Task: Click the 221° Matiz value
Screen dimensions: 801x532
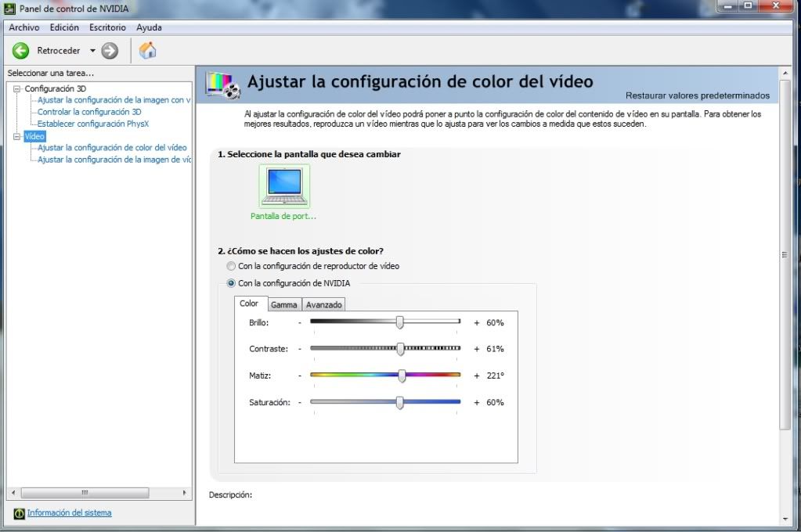Action: point(495,376)
